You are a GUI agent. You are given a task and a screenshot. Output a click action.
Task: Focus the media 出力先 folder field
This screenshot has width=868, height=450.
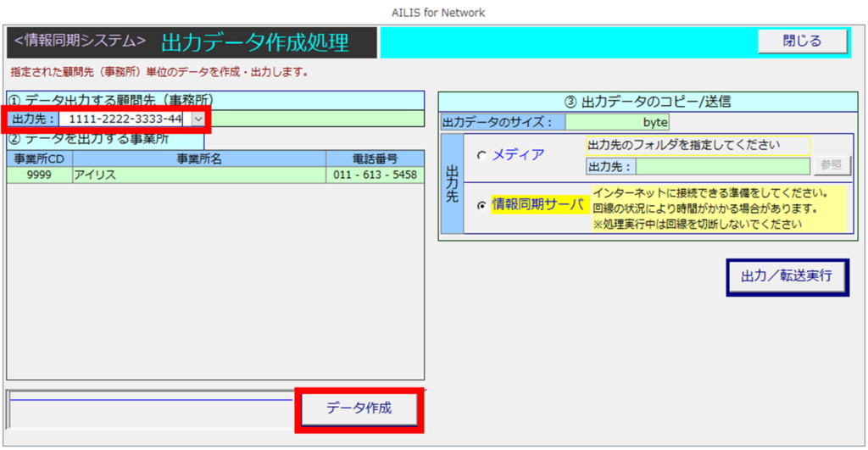(722, 166)
